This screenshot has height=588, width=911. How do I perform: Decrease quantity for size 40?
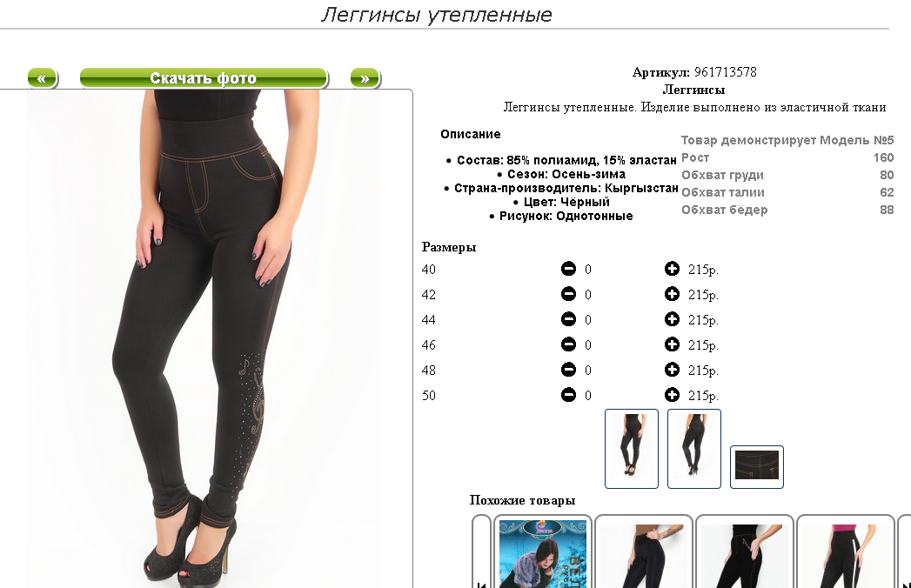(568, 269)
